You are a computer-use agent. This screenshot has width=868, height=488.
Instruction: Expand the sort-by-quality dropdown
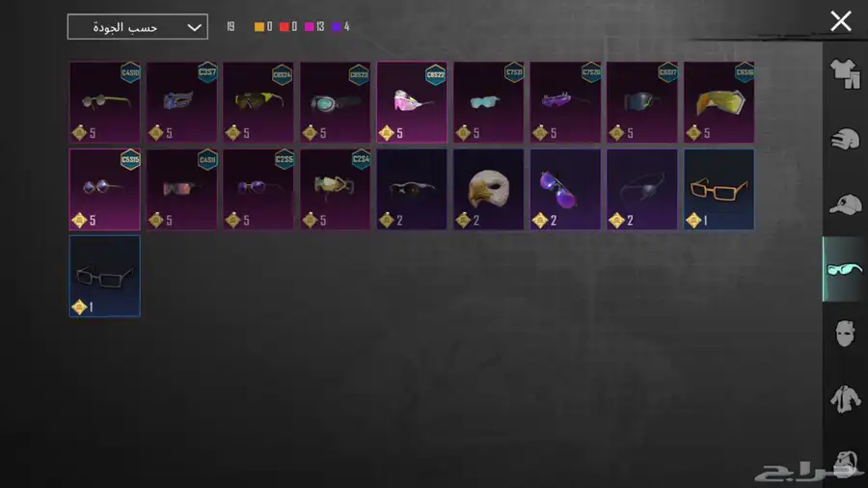(137, 27)
